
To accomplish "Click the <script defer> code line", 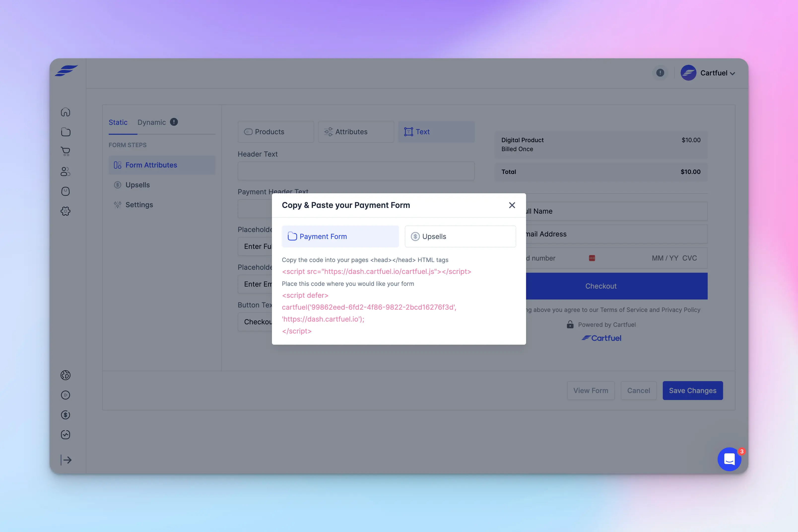I will 305,295.
